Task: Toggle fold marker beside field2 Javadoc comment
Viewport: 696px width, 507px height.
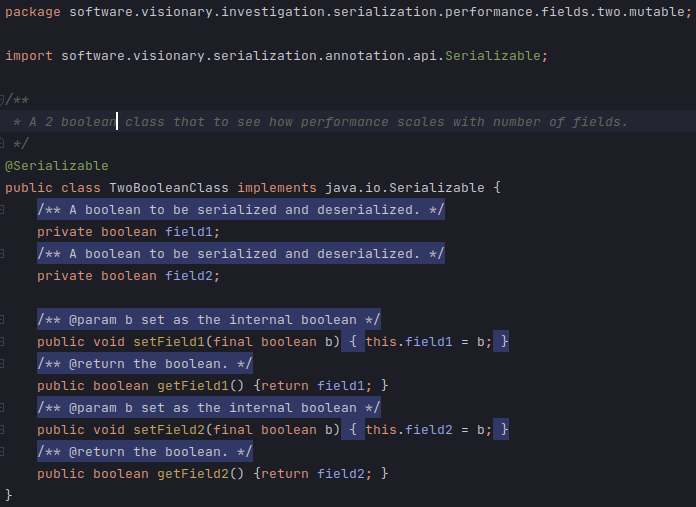Action: click(1, 254)
